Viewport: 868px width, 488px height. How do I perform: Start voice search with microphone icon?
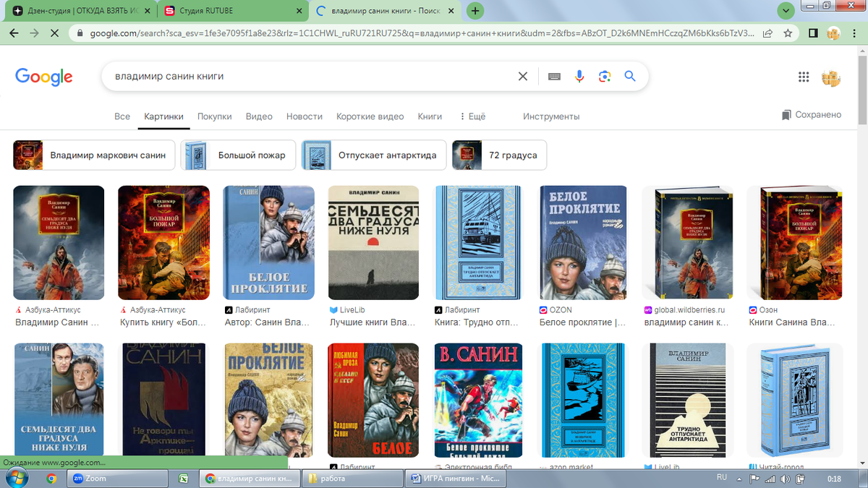[x=579, y=76]
